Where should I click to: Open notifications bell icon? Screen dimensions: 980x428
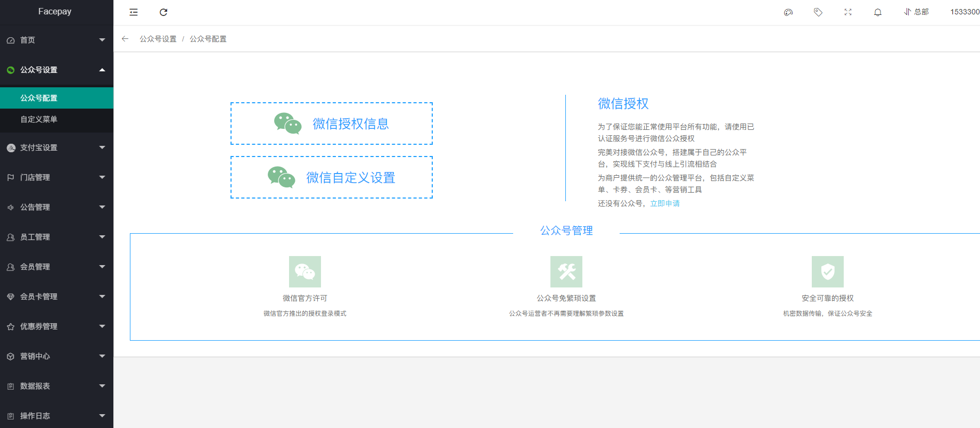point(878,12)
